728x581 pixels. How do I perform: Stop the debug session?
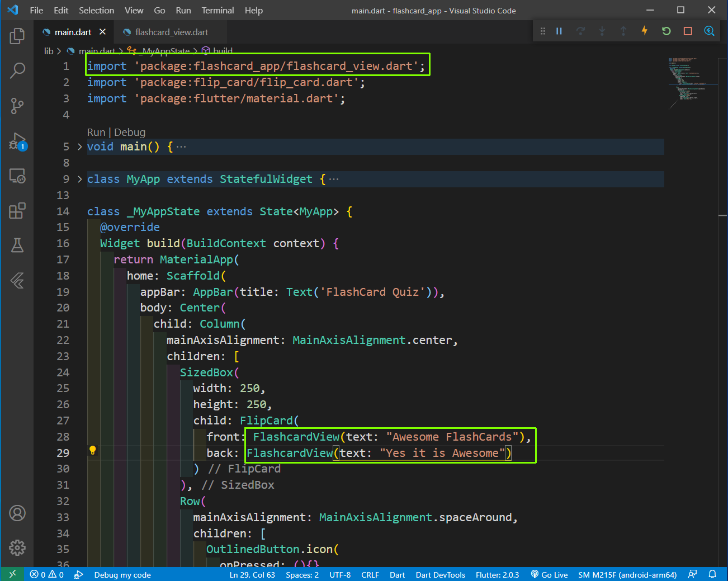pyautogui.click(x=688, y=31)
